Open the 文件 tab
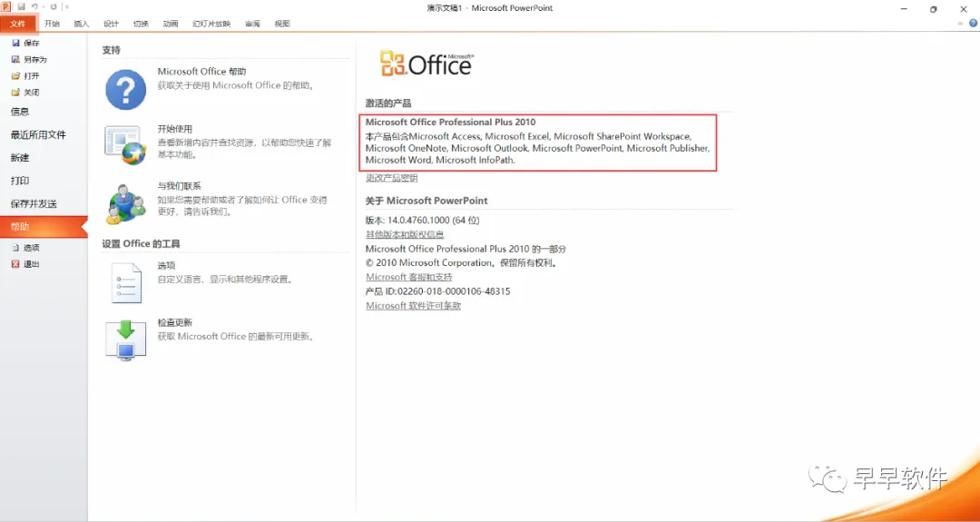The height and width of the screenshot is (522, 980). point(18,24)
